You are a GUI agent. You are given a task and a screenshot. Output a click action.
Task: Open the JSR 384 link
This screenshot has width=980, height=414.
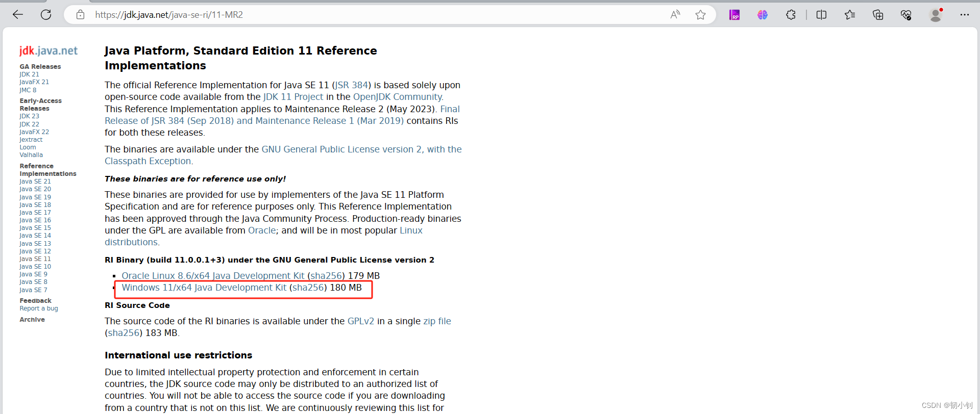coord(352,85)
